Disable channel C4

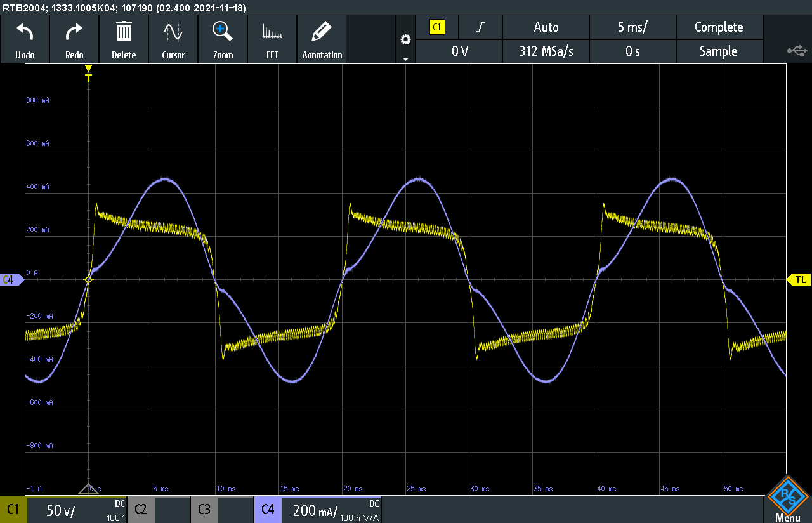click(x=268, y=509)
